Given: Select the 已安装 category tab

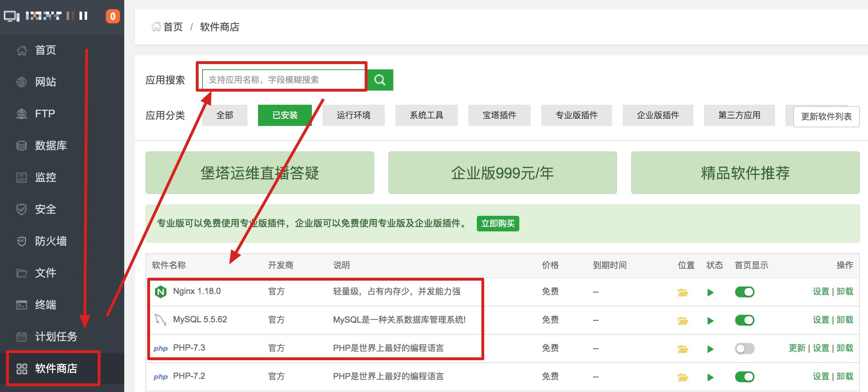Looking at the screenshot, I should (x=285, y=115).
